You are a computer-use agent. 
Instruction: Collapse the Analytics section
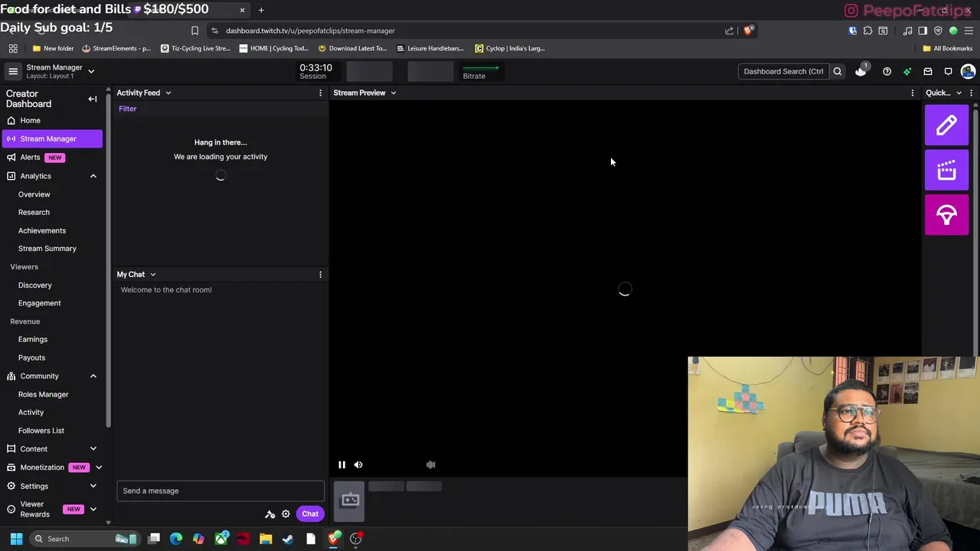coord(93,176)
